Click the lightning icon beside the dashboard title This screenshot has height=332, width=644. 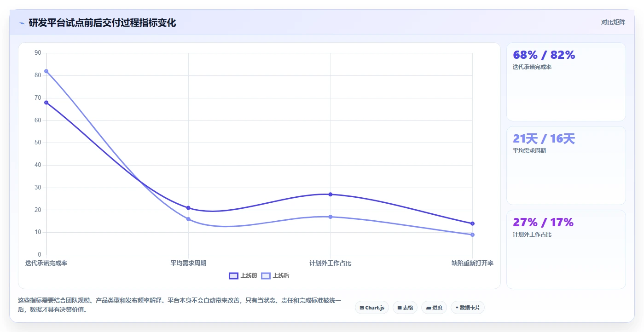(22, 23)
